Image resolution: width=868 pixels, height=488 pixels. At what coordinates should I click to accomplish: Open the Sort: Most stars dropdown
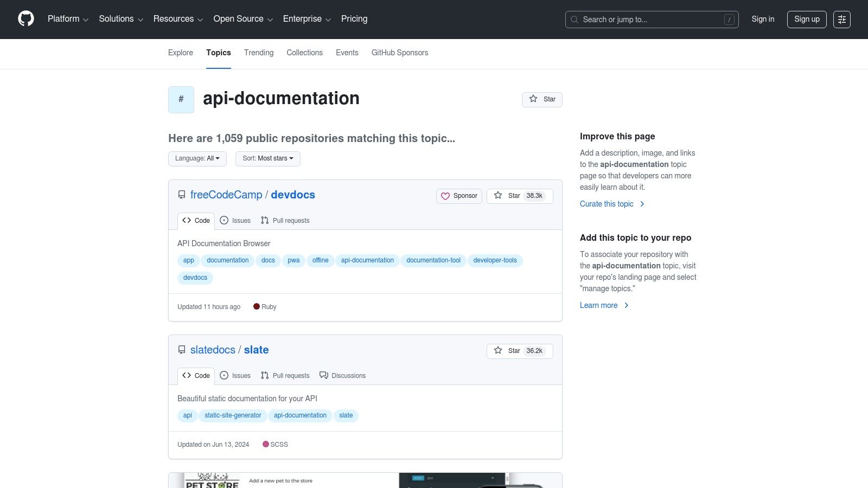tap(267, 159)
